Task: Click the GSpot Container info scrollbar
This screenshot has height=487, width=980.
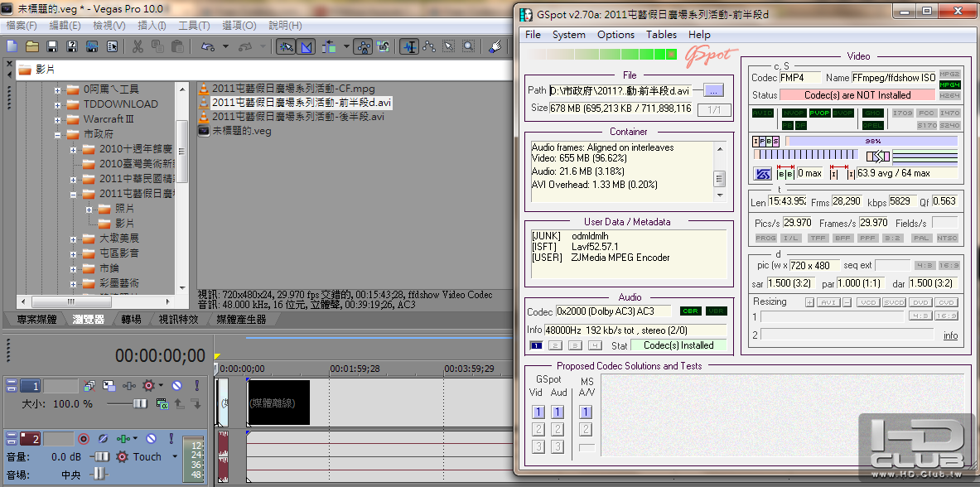Action: [720, 171]
